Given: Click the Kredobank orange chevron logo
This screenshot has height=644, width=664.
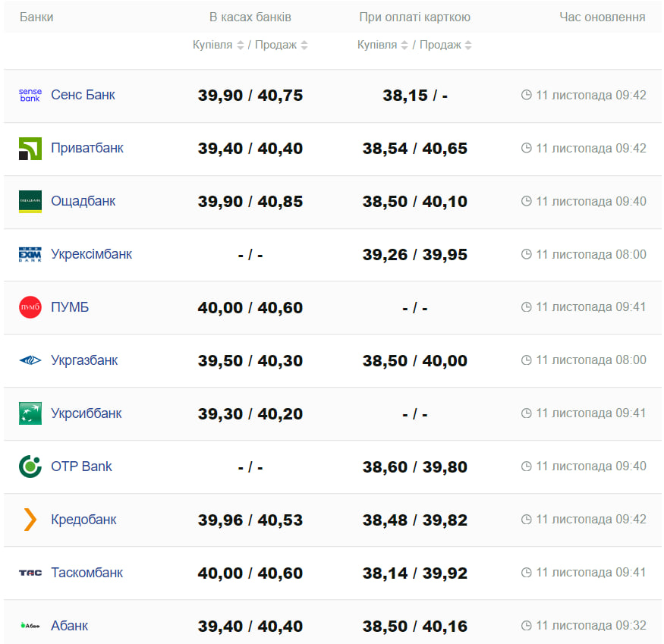Looking at the screenshot, I should pos(30,520).
